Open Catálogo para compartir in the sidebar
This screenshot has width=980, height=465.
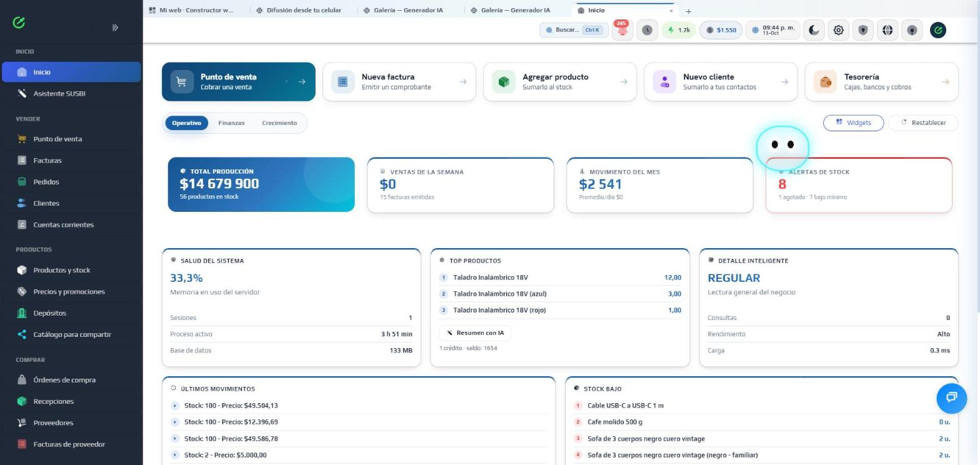tap(71, 334)
